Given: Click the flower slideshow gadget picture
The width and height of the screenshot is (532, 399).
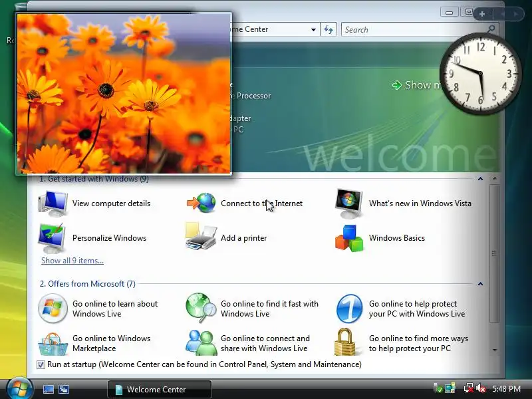Looking at the screenshot, I should 124,94.
